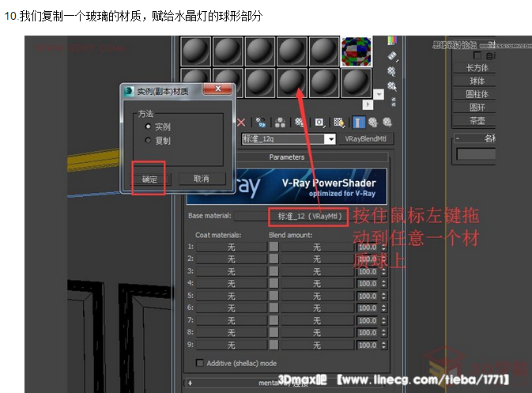Click the Go to Parent icon
Image resolution: width=532 pixels, height=393 pixels.
click(373, 123)
